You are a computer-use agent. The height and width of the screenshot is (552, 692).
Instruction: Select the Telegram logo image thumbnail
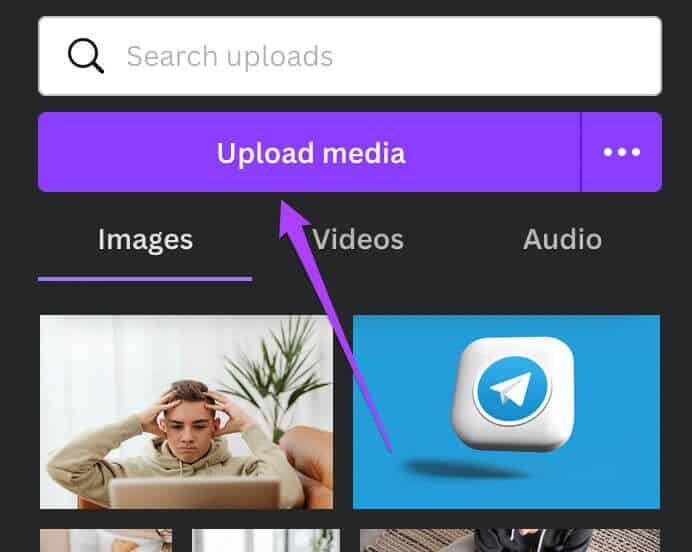click(507, 412)
